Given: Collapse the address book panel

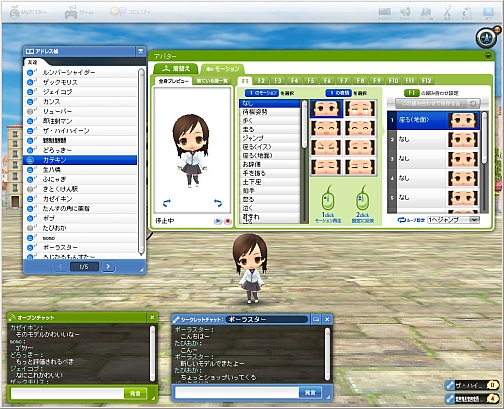Looking at the screenshot, I should [x=140, y=51].
